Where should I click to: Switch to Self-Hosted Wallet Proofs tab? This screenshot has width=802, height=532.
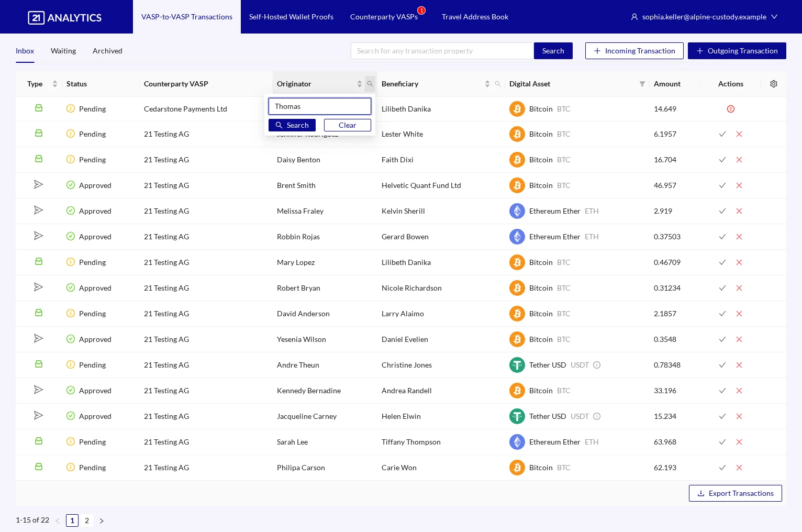coord(291,17)
